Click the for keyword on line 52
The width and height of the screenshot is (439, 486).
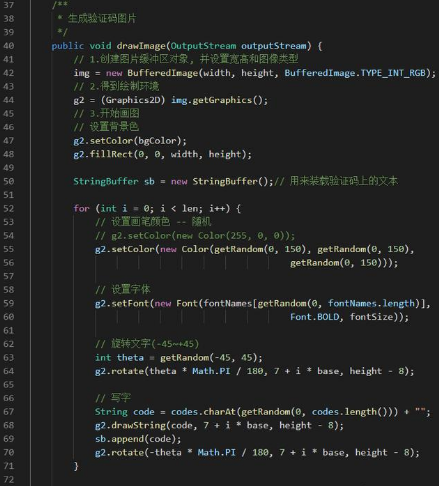coord(81,209)
